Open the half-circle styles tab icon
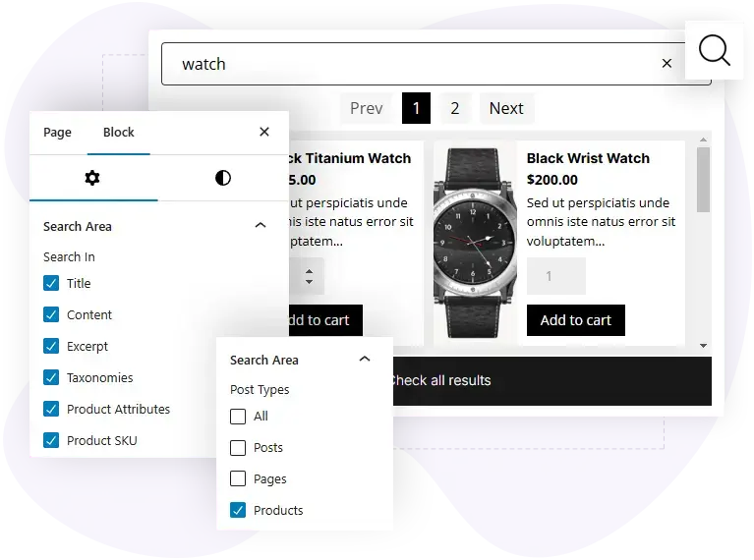This screenshot has height=560, width=754. 222,178
